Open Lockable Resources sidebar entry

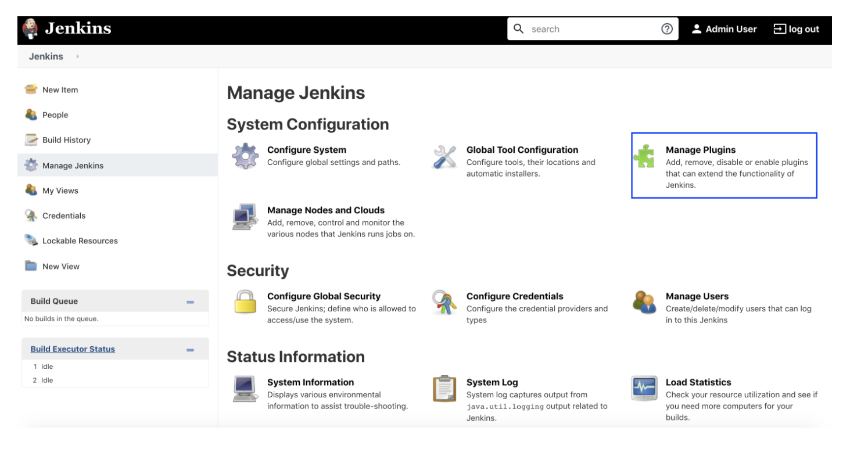coord(80,241)
